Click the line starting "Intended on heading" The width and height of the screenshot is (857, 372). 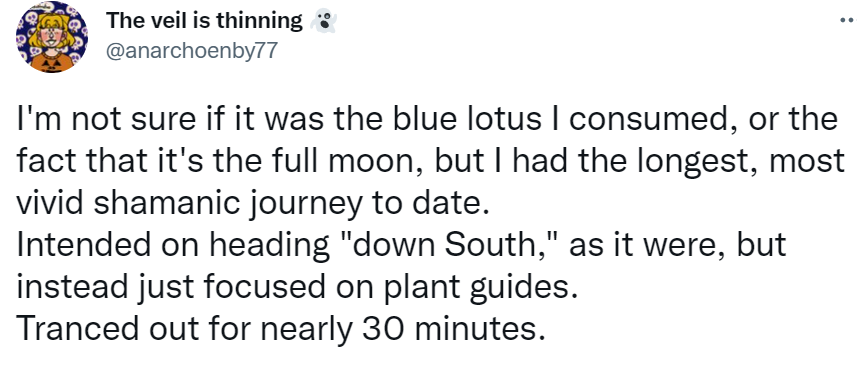401,245
